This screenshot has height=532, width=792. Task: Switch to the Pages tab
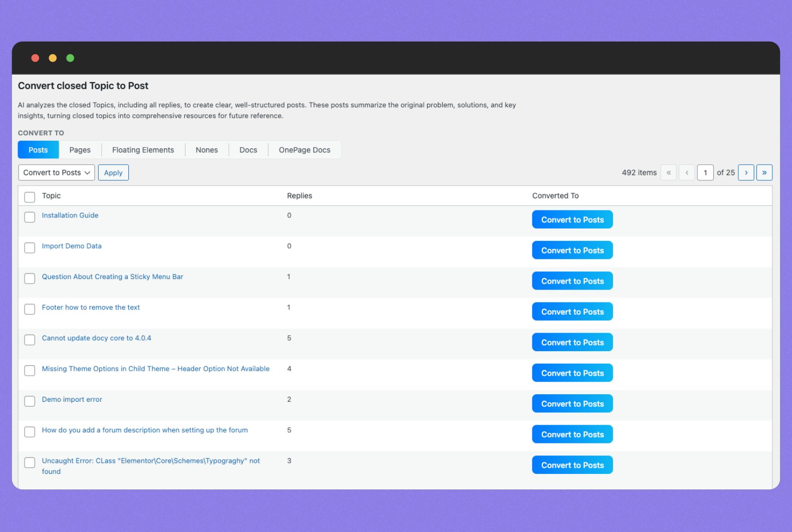(80, 150)
